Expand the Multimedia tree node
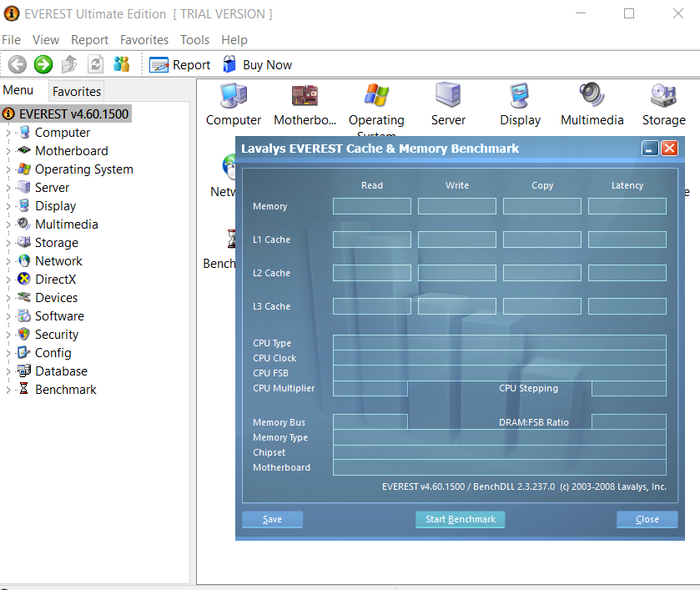Screen dimensions: 700x590 (8, 224)
